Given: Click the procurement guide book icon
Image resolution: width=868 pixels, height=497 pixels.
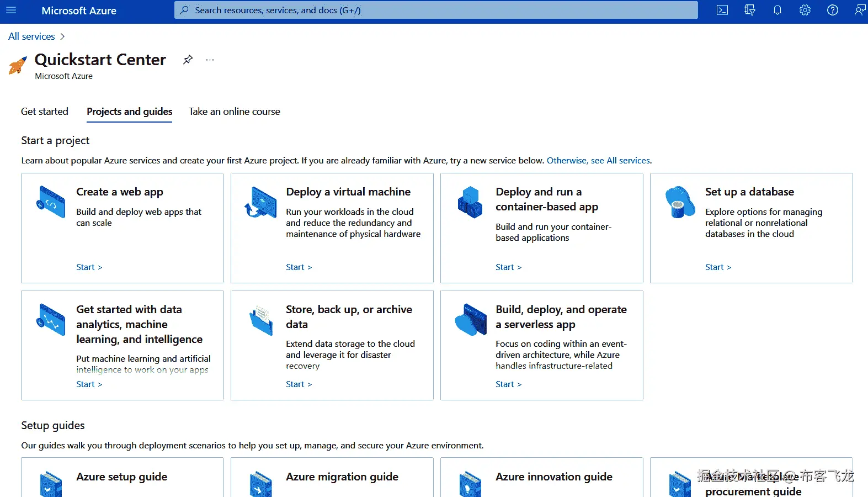Looking at the screenshot, I should coord(680,484).
